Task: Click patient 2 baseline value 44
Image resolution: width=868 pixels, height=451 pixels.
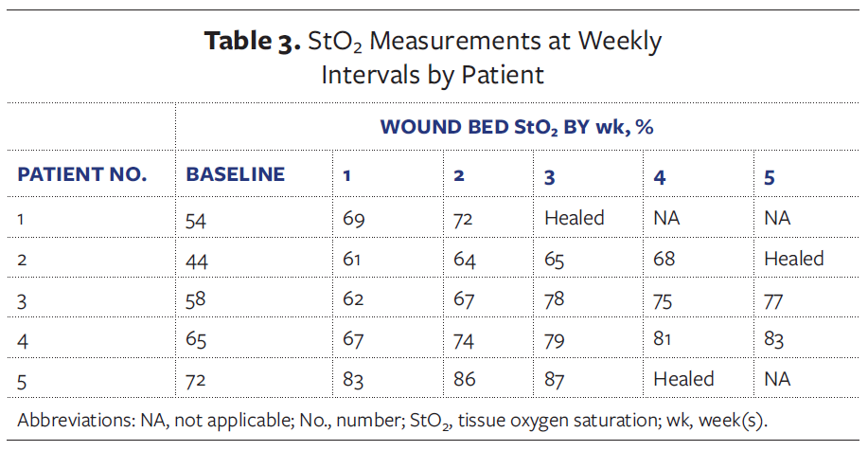Action: [198, 259]
